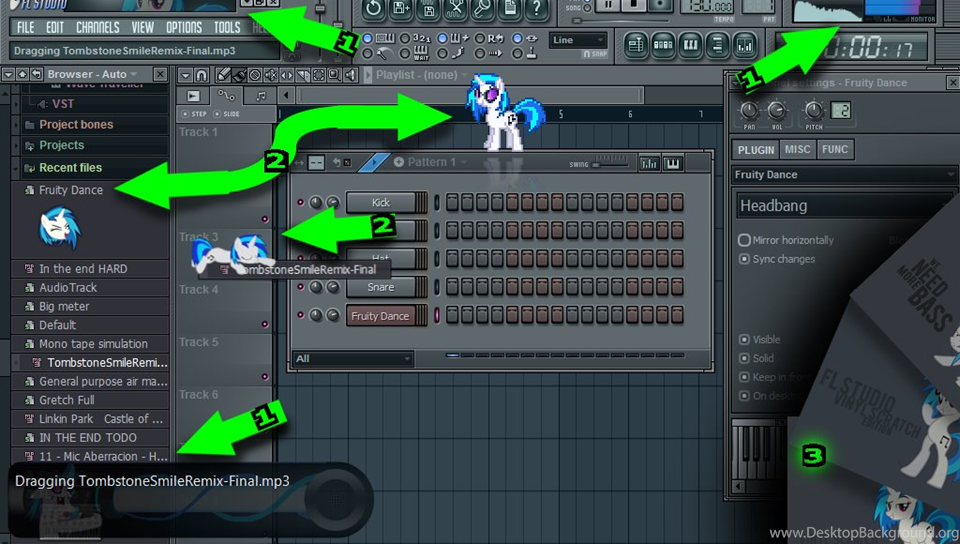Open the Step Sequencer shortcut button
The image size is (960, 544).
[x=663, y=45]
